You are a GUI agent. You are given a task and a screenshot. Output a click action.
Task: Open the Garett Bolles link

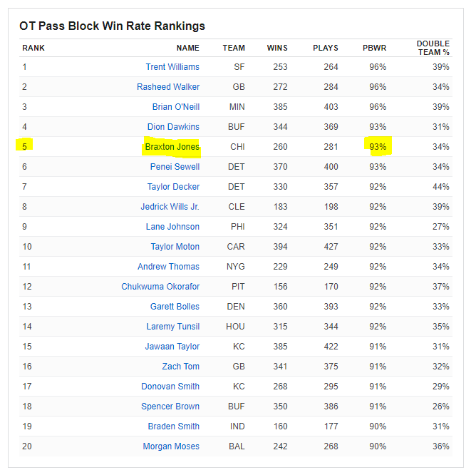coord(175,307)
